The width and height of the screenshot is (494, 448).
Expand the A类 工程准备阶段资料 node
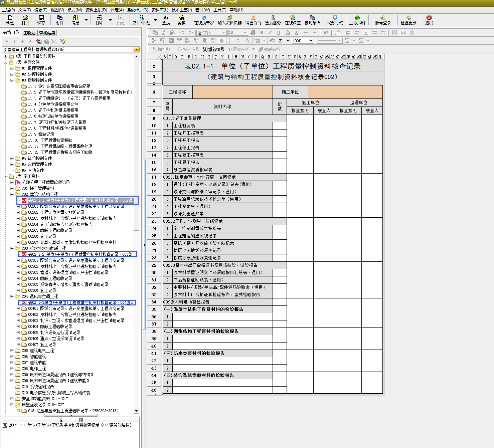coord(6,56)
